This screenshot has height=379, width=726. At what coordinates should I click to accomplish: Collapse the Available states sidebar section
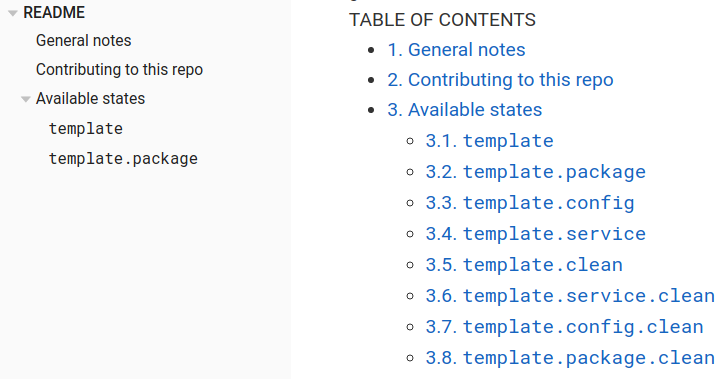point(26,99)
